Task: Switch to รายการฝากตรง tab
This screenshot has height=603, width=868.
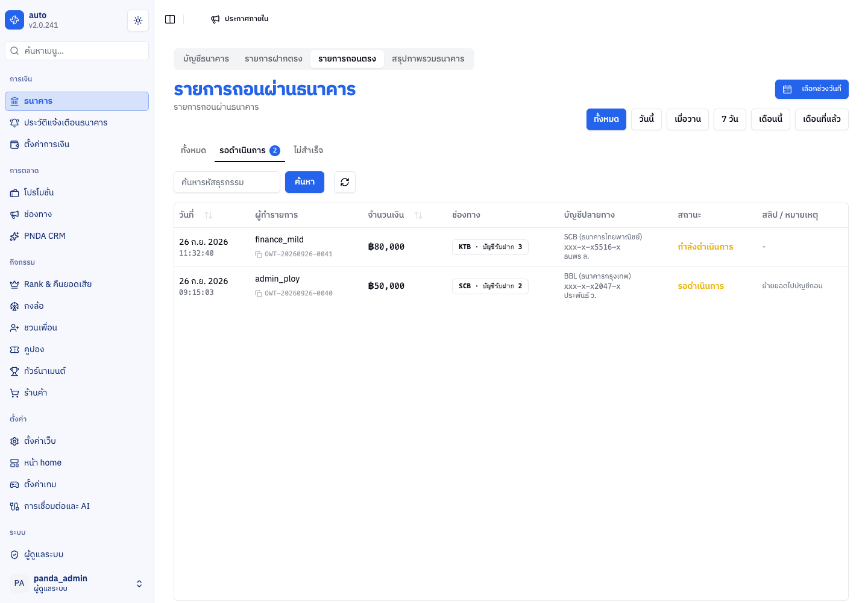Action: [274, 59]
